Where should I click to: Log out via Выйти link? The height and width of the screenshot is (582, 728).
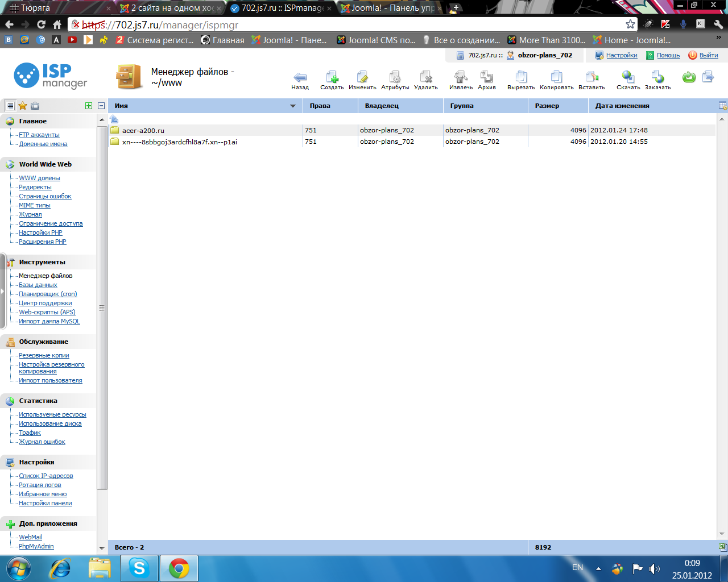point(709,55)
